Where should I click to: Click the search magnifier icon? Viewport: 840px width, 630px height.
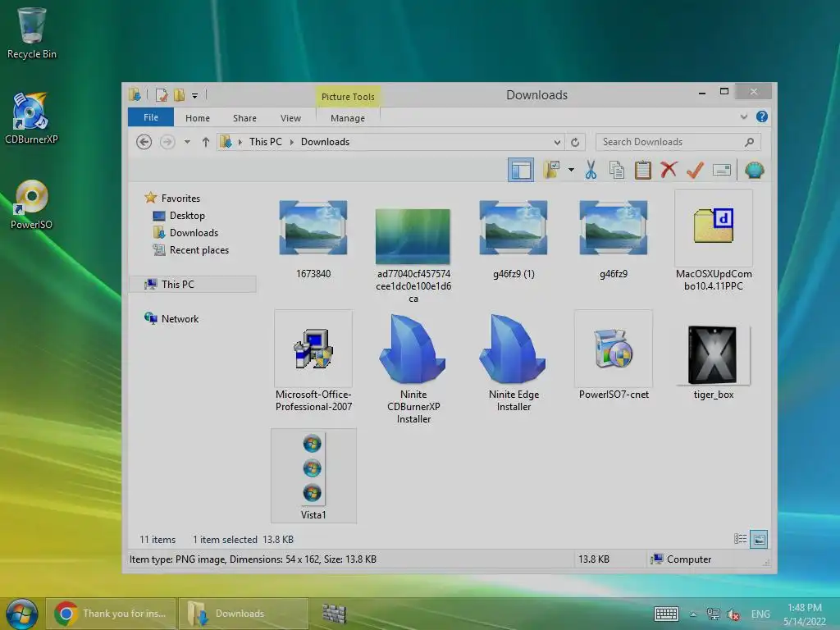[750, 142]
